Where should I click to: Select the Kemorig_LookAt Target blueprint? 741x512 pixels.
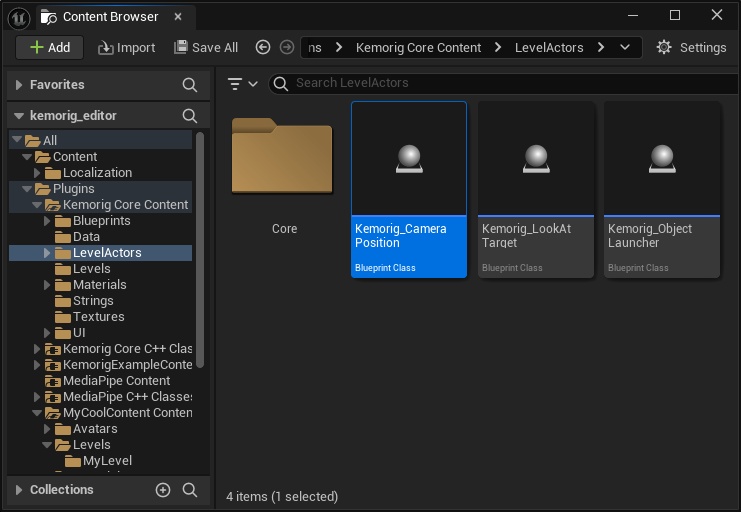click(x=536, y=190)
